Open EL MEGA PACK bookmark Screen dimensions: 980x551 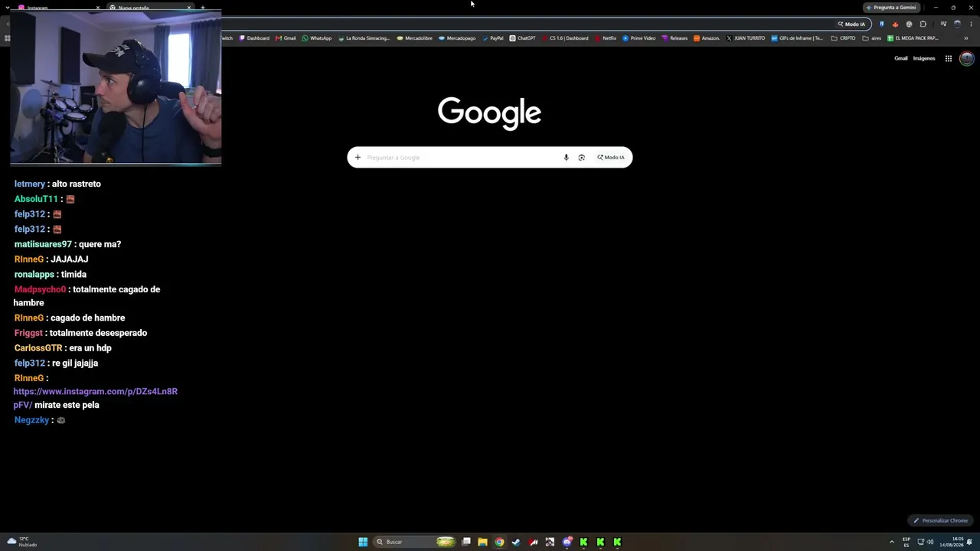tap(913, 38)
